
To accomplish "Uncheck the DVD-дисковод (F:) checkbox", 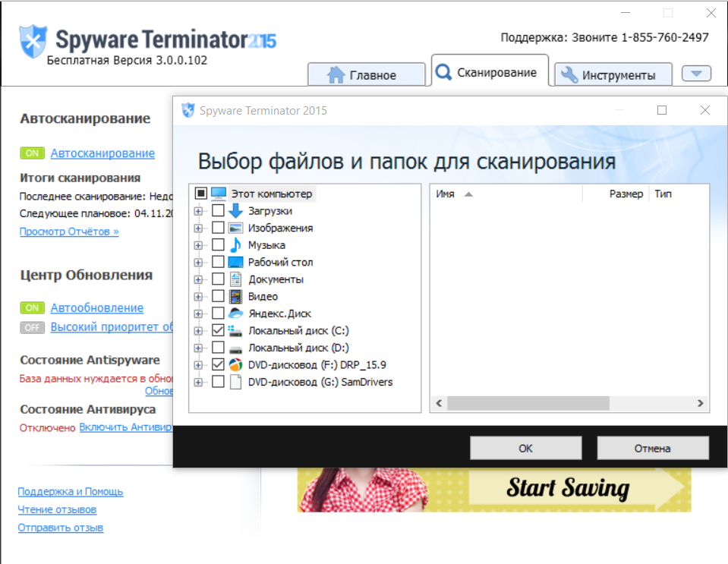I will click(218, 364).
